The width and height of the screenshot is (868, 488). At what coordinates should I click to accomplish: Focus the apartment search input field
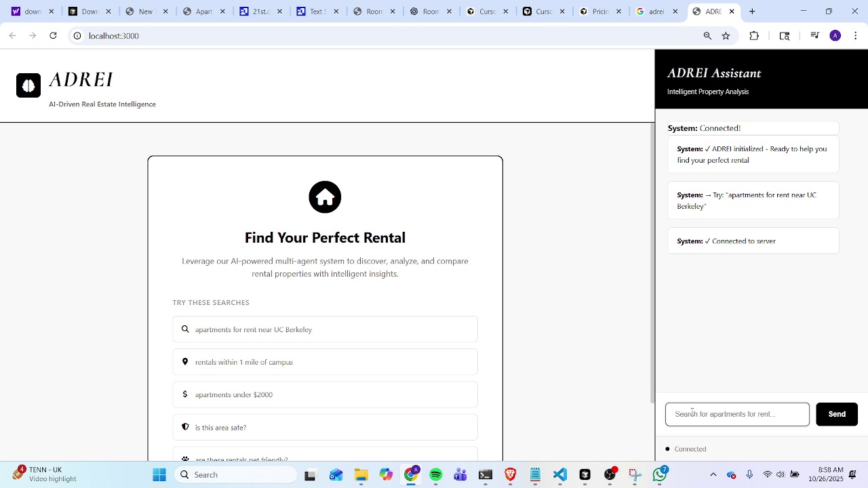[x=737, y=414]
